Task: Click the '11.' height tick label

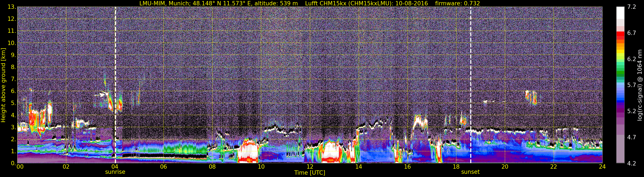Action: pyautogui.click(x=12, y=31)
